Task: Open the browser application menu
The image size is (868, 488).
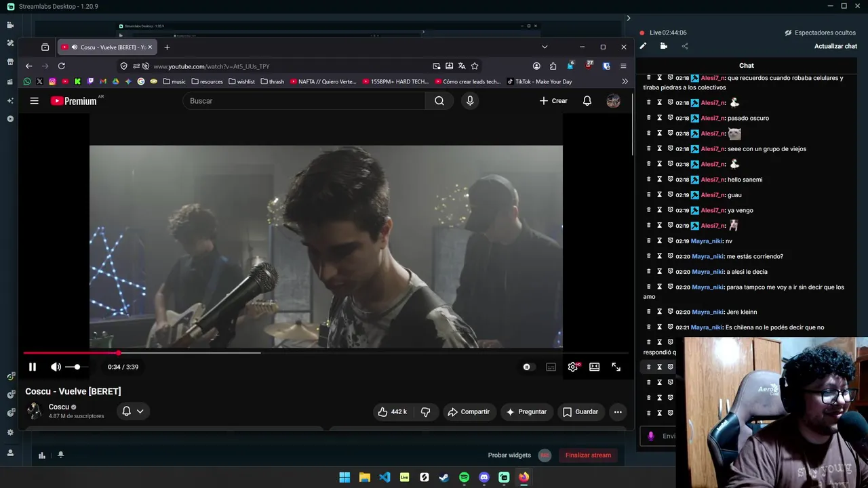Action: tap(623, 66)
